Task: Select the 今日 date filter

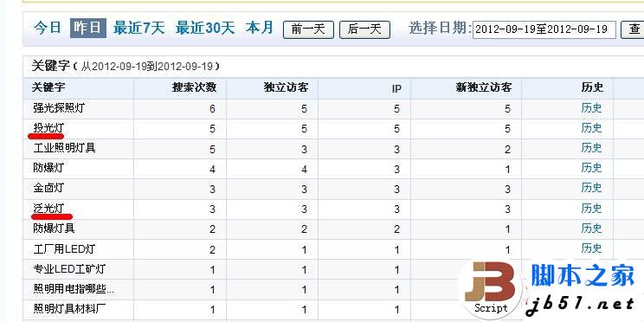Action: pyautogui.click(x=48, y=29)
